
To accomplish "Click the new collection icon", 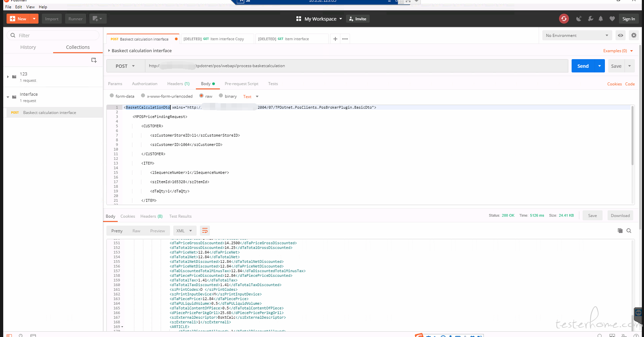I will (94, 60).
